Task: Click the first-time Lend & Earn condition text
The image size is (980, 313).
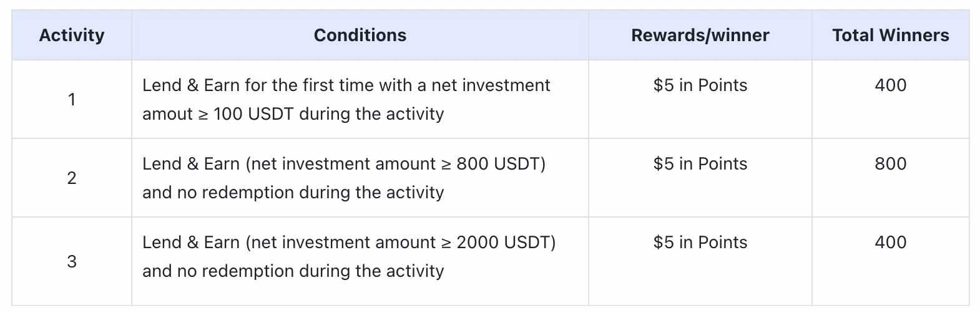Action: 346,86
